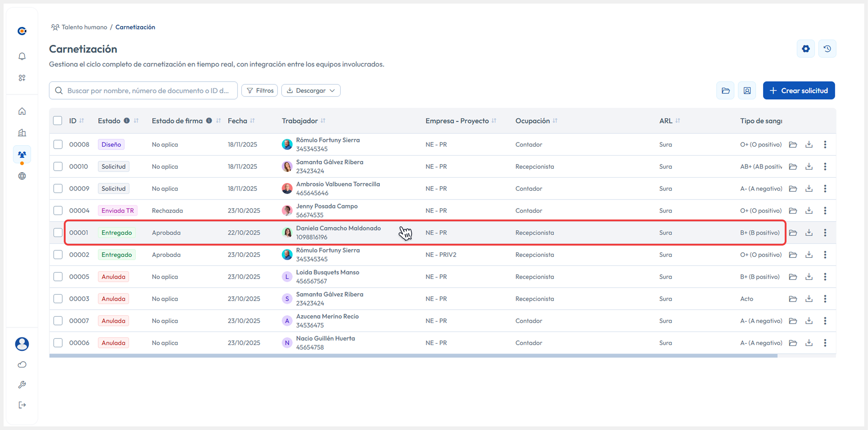The image size is (868, 430).
Task: Check the checkbox for row 00004
Action: pyautogui.click(x=58, y=211)
